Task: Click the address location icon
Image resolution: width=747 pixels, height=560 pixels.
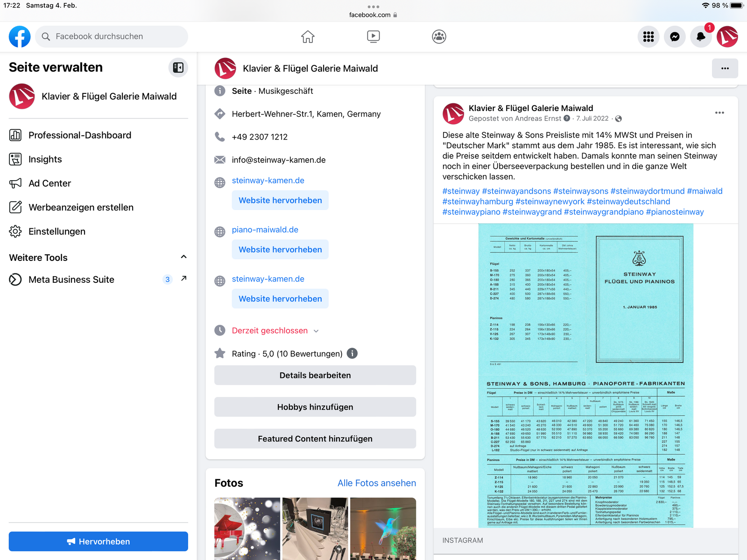Action: pyautogui.click(x=219, y=114)
